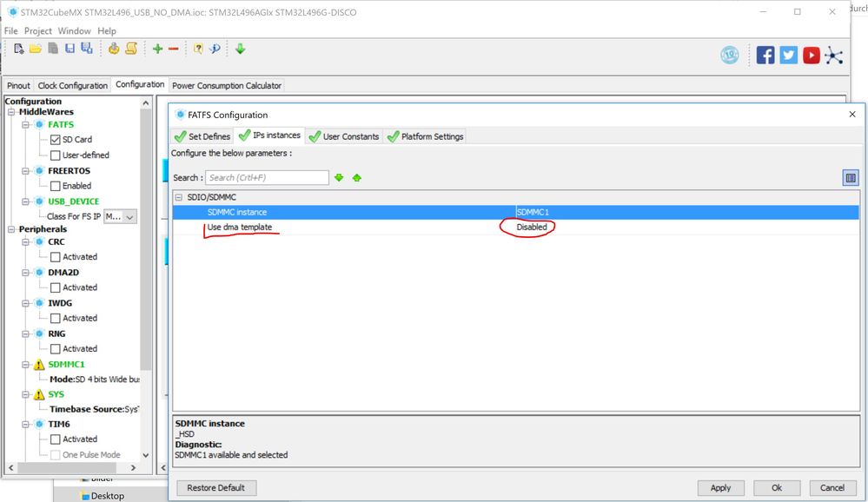The image size is (868, 502).
Task: Click the parameter Search input field
Action: [267, 178]
